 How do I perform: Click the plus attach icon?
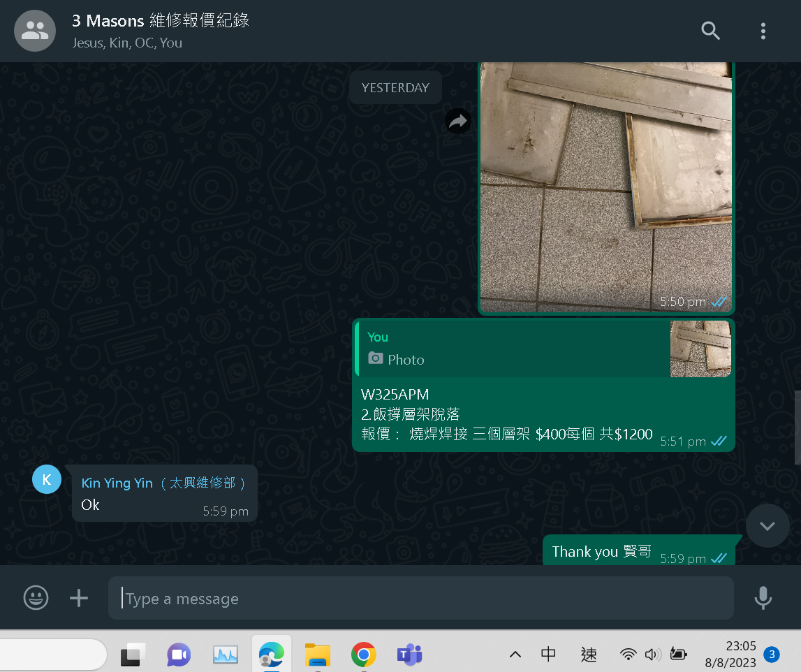click(x=79, y=598)
